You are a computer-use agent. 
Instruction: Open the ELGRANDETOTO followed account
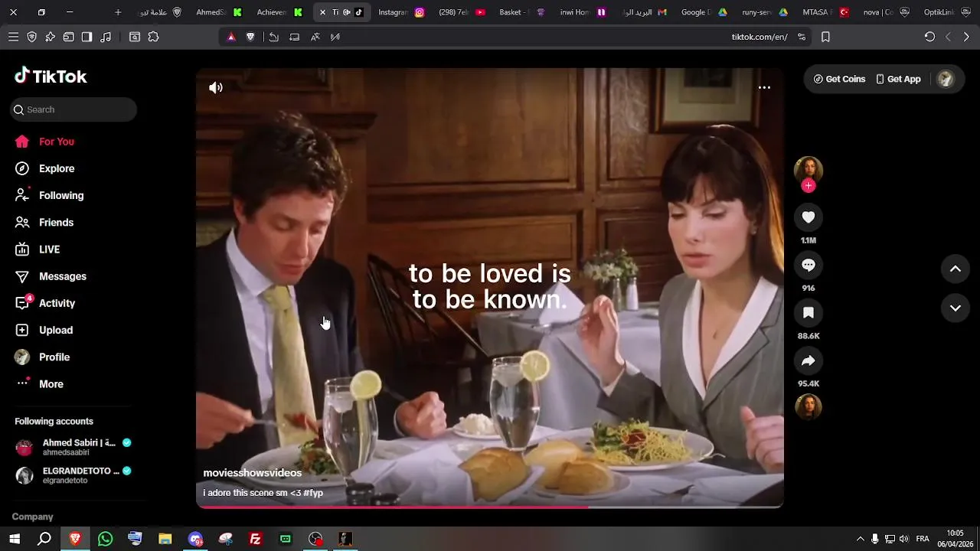click(73, 475)
